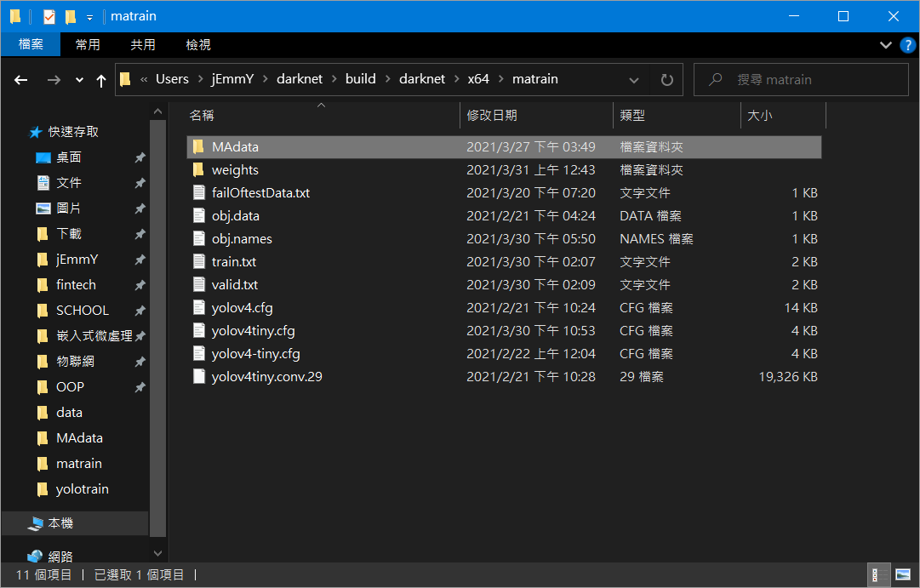920x588 pixels.
Task: Select the weights folder icon
Action: 199,169
